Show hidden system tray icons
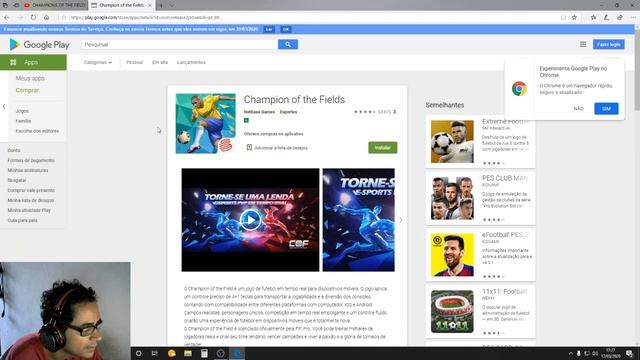 click(570, 353)
